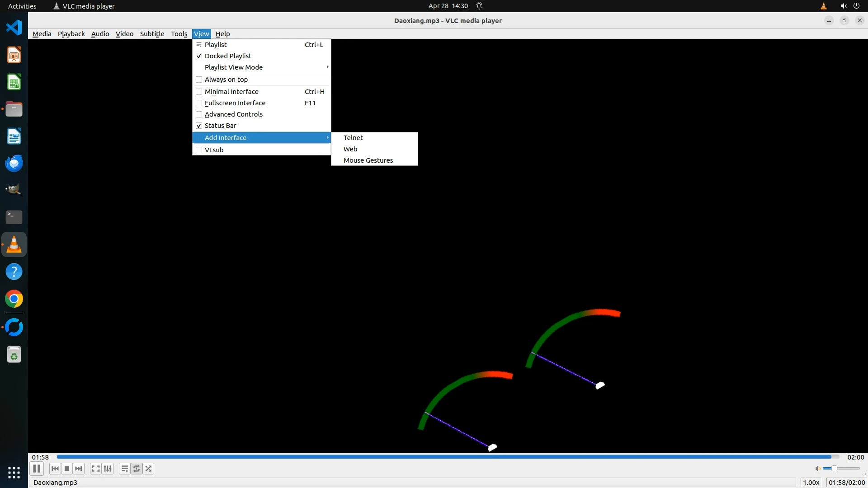Skip to previous track in the toolbar
868x488 pixels.
(55, 469)
